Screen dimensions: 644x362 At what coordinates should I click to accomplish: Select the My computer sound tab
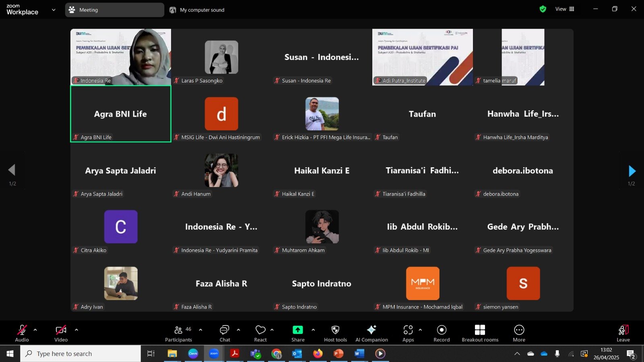click(x=197, y=10)
